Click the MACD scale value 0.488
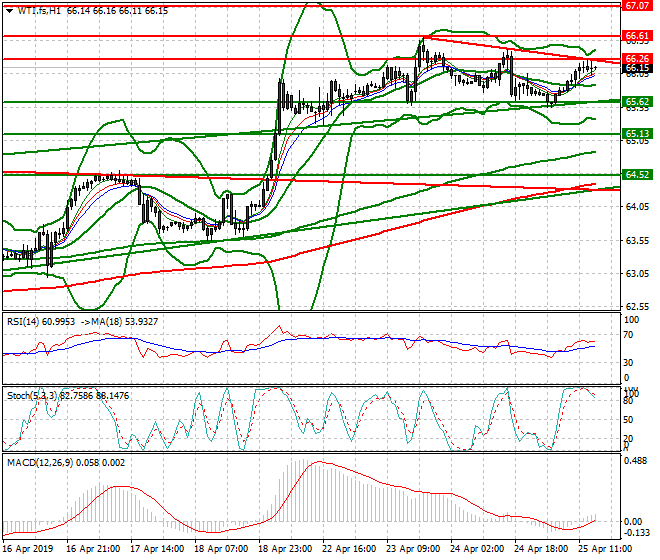 point(636,461)
